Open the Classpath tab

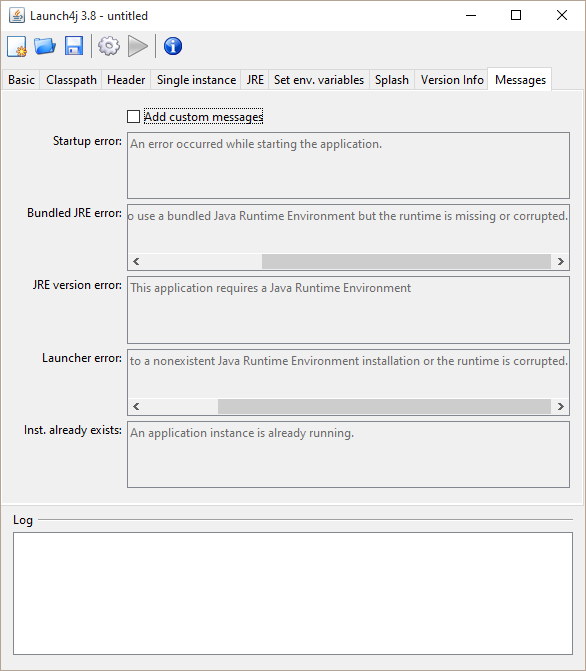pos(71,80)
